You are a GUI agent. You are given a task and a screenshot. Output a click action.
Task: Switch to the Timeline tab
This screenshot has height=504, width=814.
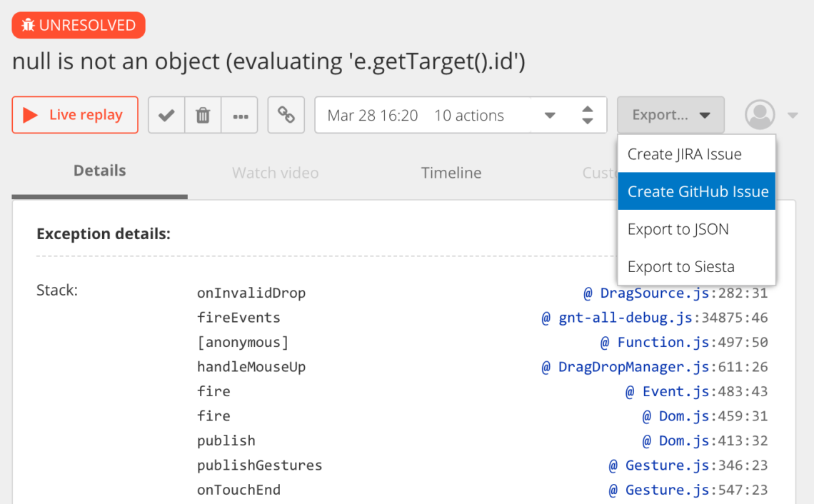(451, 173)
